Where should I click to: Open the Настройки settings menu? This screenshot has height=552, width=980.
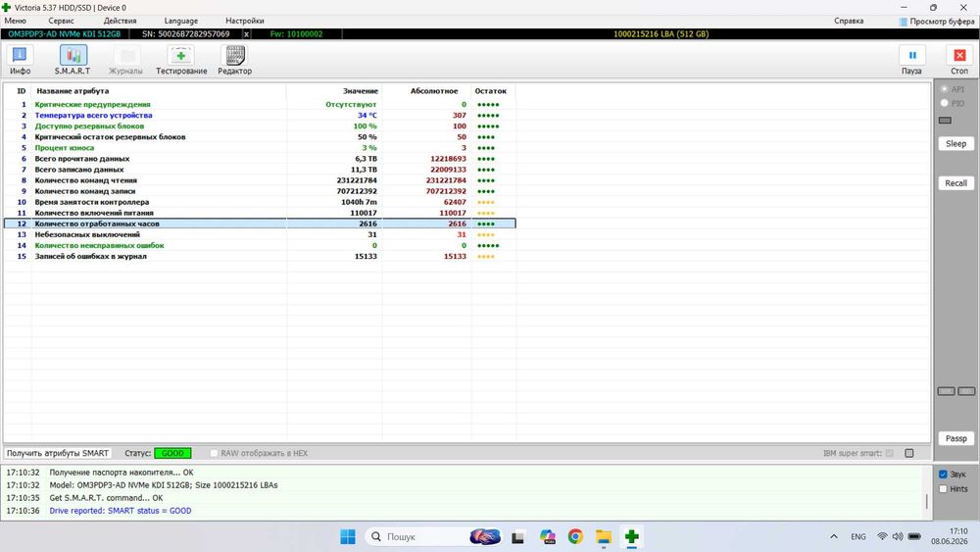(x=244, y=21)
